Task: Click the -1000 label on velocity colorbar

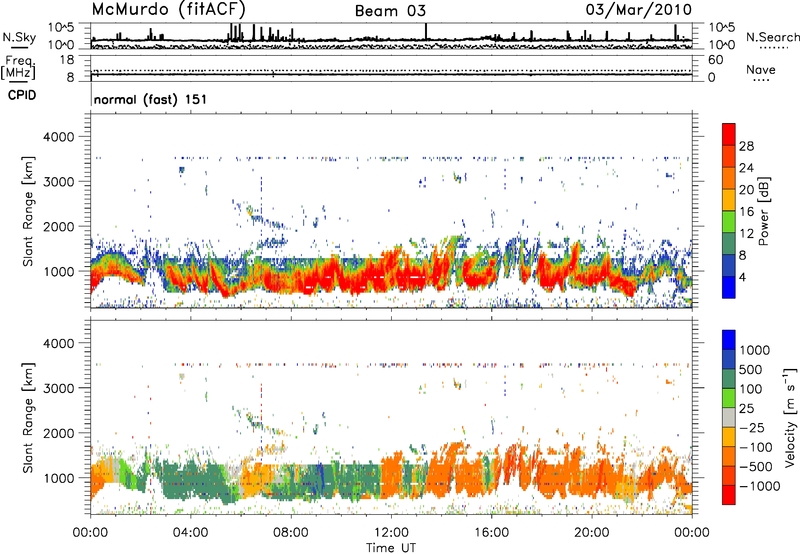Action: [760, 486]
